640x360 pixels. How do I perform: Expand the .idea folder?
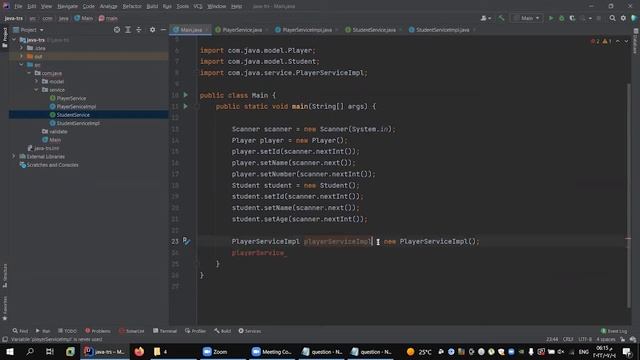[22, 48]
